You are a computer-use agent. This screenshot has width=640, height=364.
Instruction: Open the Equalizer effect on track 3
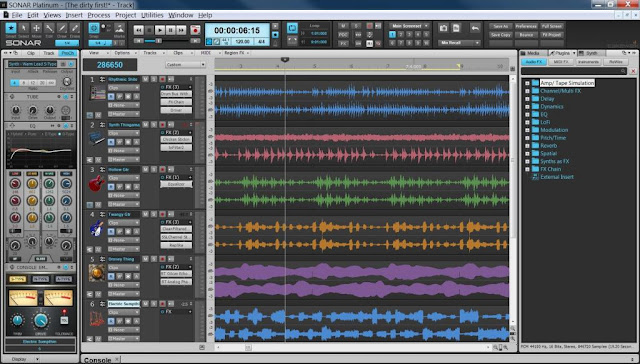tap(176, 184)
